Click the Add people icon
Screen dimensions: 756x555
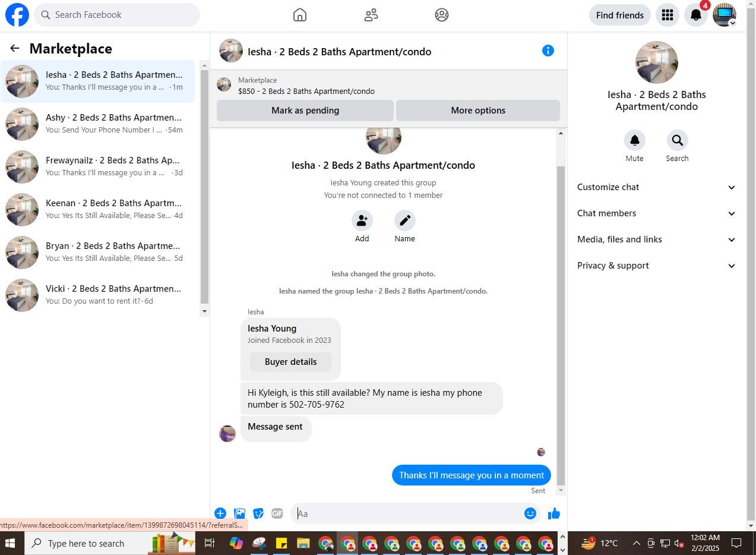pyautogui.click(x=362, y=220)
